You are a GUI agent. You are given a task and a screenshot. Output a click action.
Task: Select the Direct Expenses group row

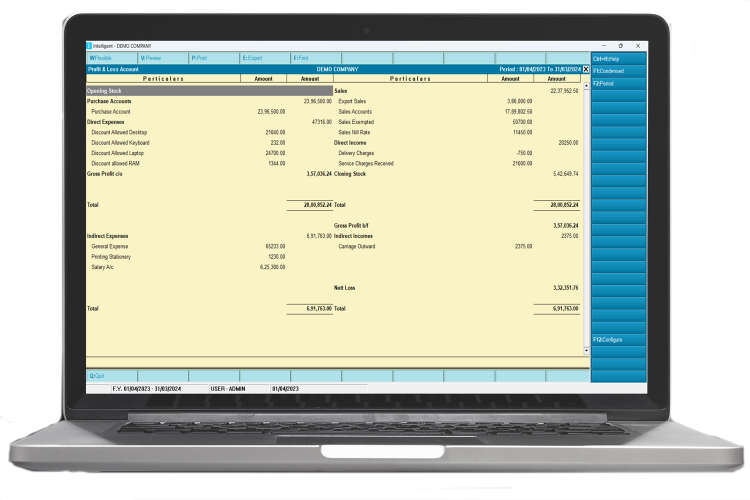(210, 122)
